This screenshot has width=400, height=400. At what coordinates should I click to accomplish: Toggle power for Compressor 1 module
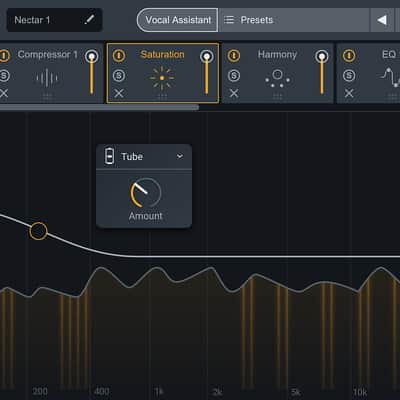[x=4, y=55]
